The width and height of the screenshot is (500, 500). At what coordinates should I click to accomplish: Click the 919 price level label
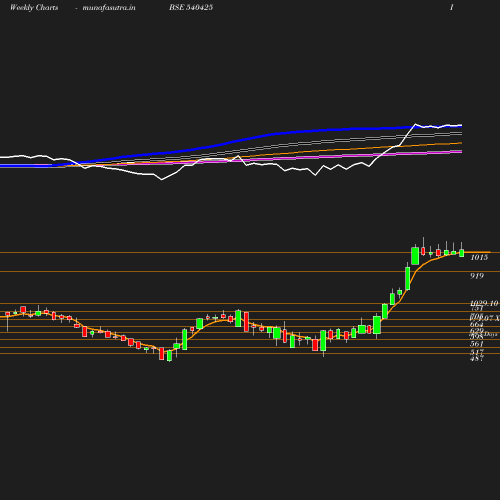477,276
